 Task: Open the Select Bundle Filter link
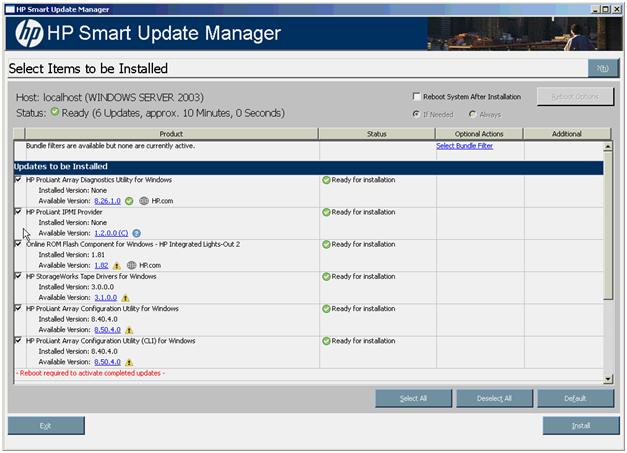pyautogui.click(x=464, y=146)
